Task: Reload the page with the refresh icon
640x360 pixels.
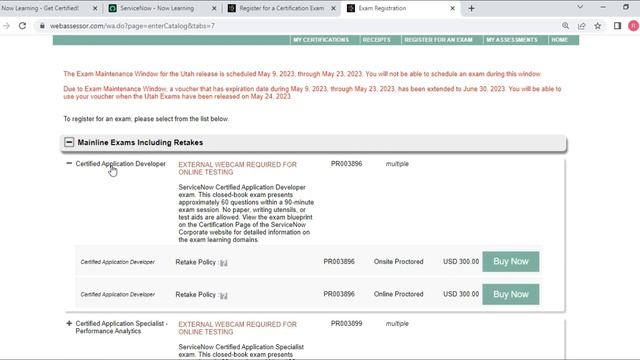Action: point(22,26)
